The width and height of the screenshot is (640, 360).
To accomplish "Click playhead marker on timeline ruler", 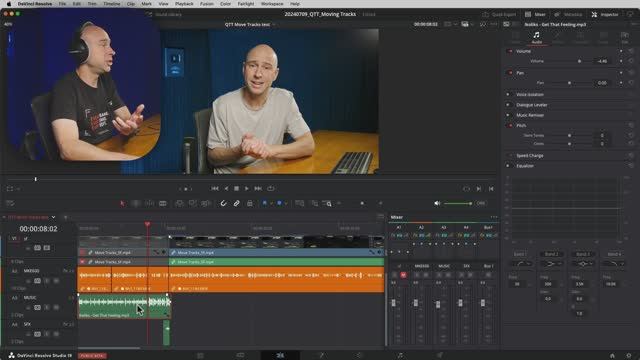I will 147,224.
